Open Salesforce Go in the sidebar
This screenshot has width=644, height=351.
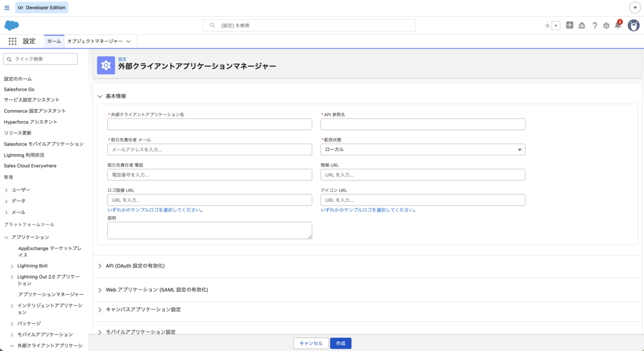(19, 89)
